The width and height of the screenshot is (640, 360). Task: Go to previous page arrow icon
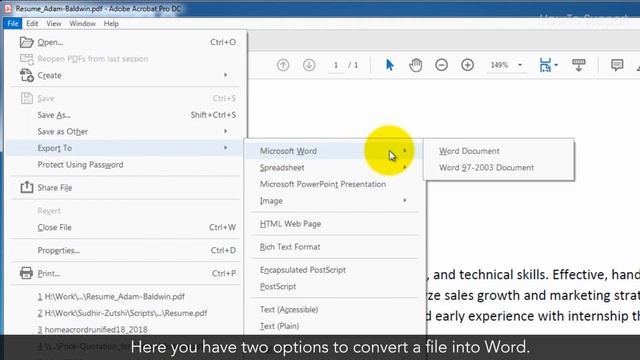point(283,65)
